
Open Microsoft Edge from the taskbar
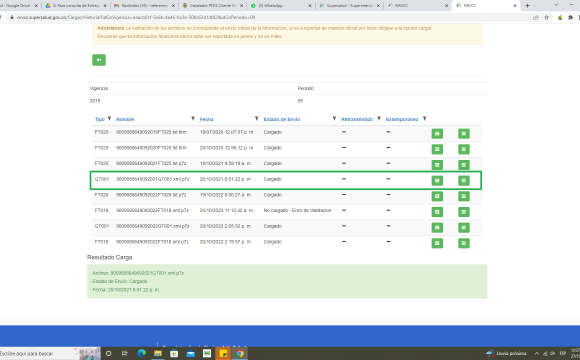[141, 353]
